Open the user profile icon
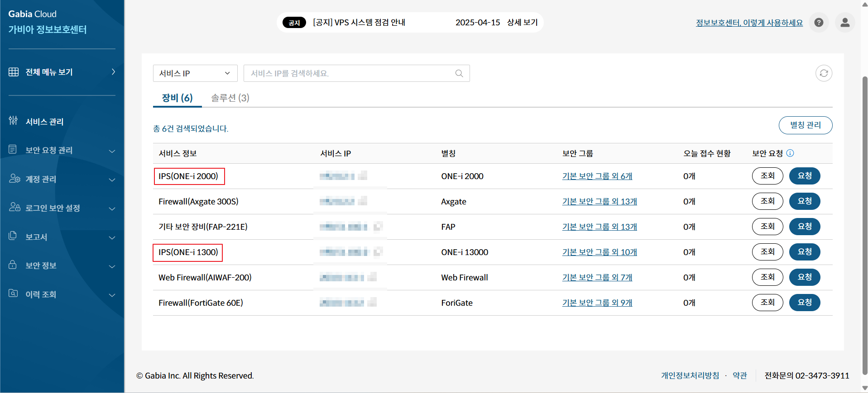 [844, 23]
